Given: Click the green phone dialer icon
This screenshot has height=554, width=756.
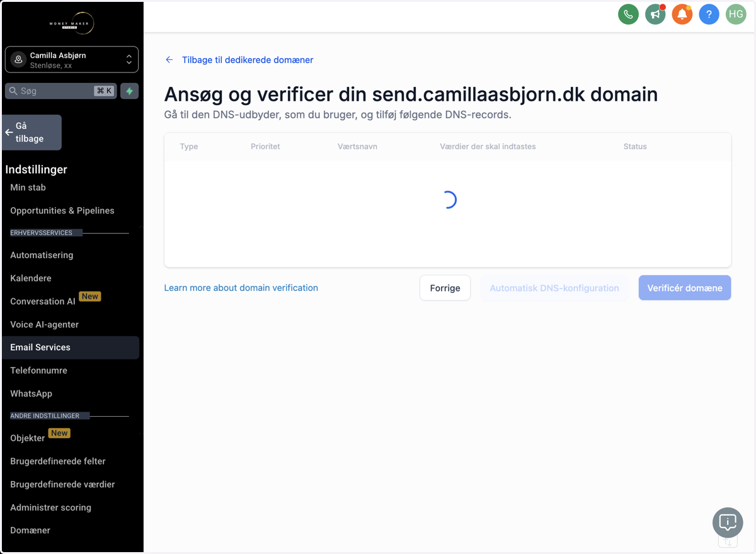Looking at the screenshot, I should tap(628, 14).
